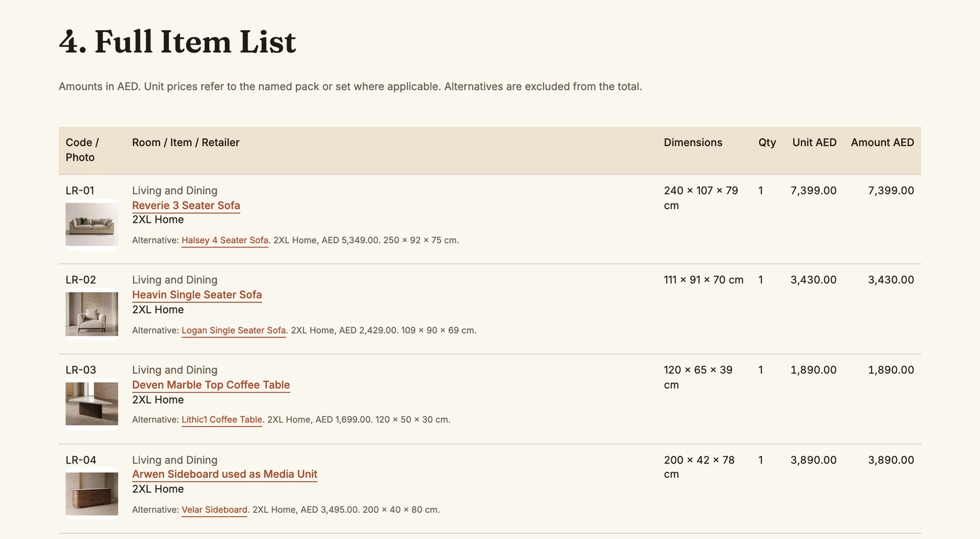Open the Logan Single Seater Sofa alternative
980x539 pixels.
(x=234, y=330)
